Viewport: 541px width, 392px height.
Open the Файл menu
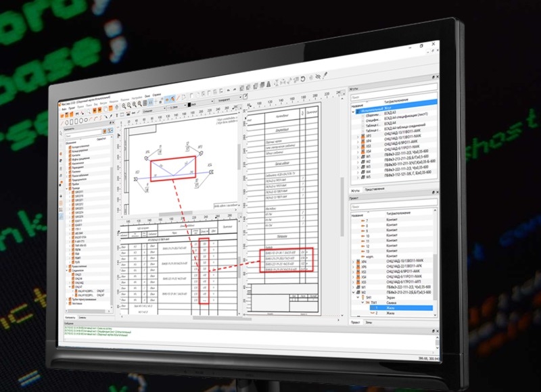[x=64, y=109]
